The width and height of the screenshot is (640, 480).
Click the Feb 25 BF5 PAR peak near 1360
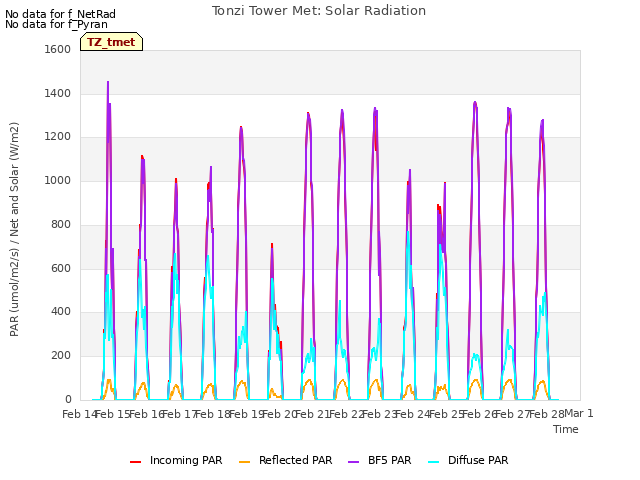tap(475, 102)
